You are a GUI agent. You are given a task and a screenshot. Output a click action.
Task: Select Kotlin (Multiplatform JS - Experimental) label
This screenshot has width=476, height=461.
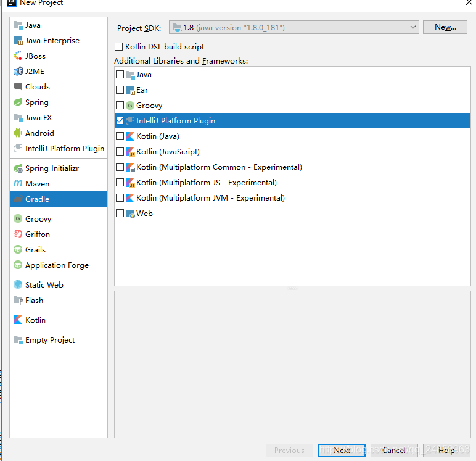[207, 183]
